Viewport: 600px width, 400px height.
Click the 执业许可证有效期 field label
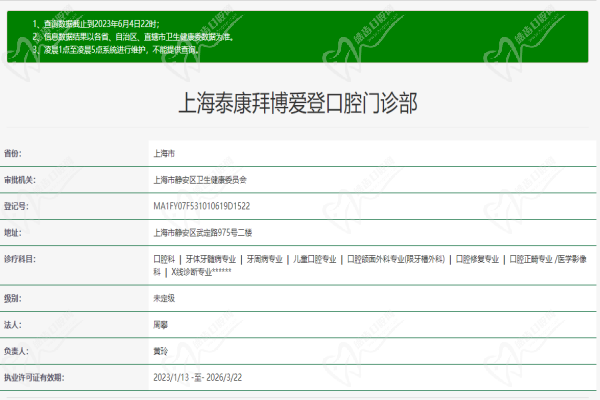(34, 377)
